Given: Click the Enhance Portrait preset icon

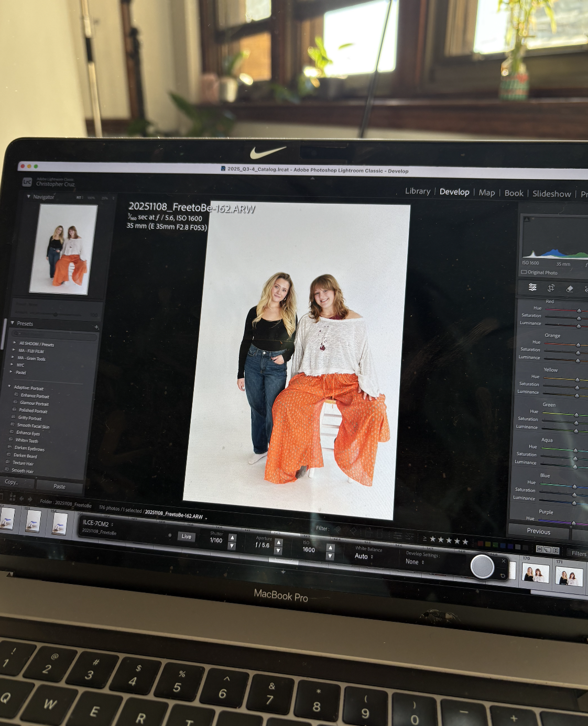Looking at the screenshot, I should 16,395.
